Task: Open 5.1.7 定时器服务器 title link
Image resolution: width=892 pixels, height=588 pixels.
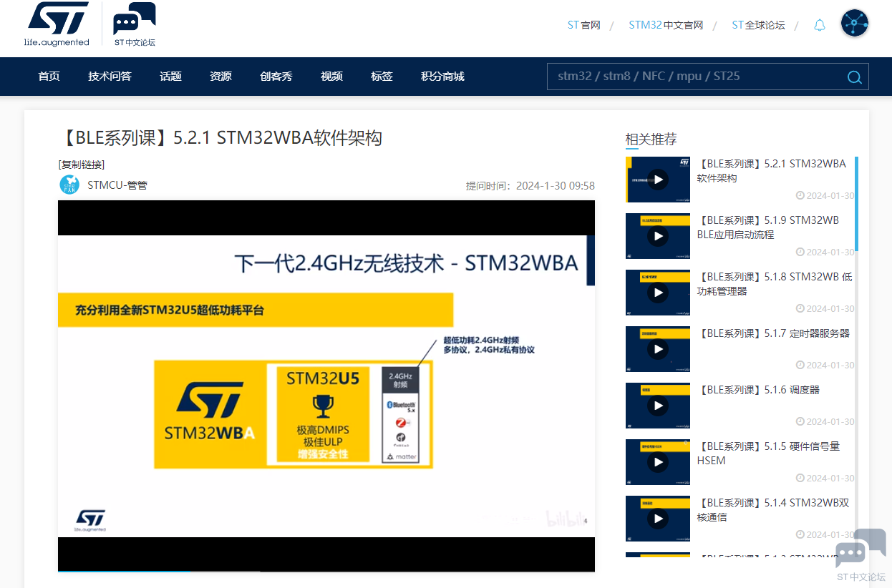Action: (x=773, y=333)
